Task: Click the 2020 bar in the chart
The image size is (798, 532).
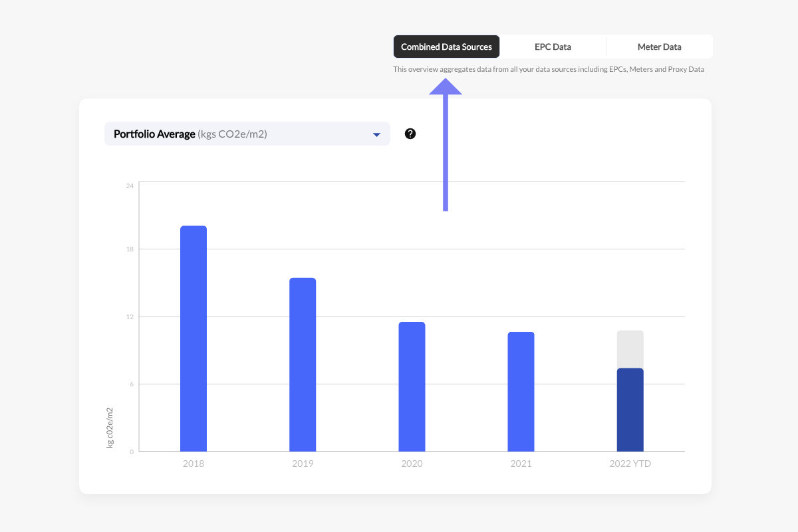Action: coord(412,386)
